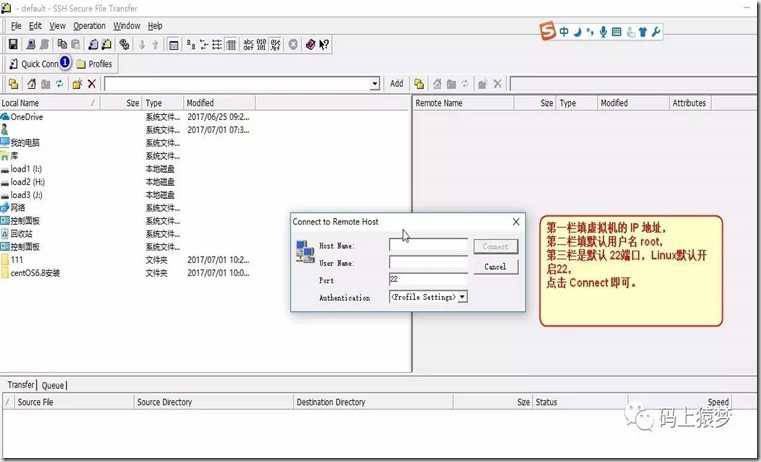Open Sogou skin (shirt) icon

[643, 32]
